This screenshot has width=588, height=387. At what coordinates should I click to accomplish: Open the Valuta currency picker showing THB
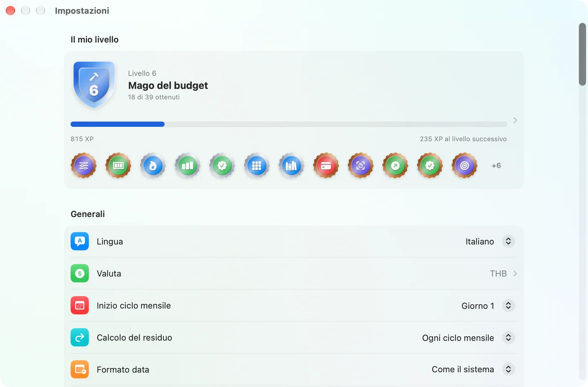504,274
